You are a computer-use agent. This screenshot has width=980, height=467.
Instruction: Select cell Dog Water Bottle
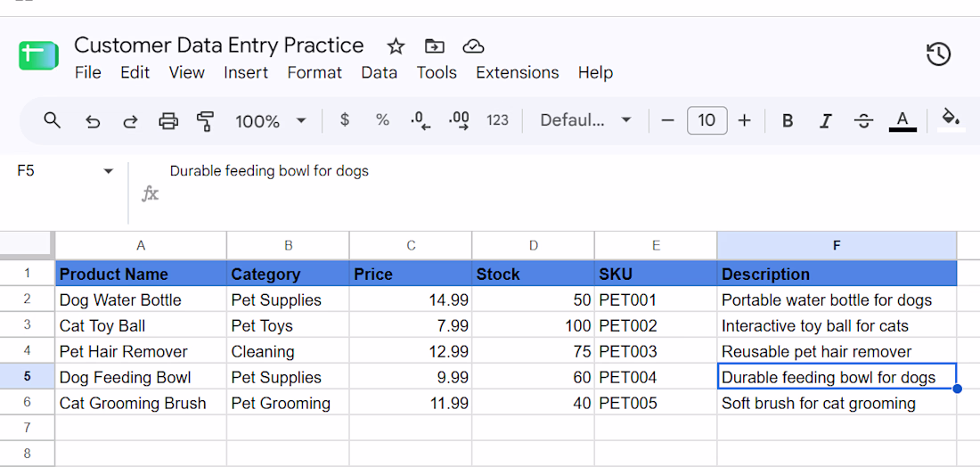point(141,300)
